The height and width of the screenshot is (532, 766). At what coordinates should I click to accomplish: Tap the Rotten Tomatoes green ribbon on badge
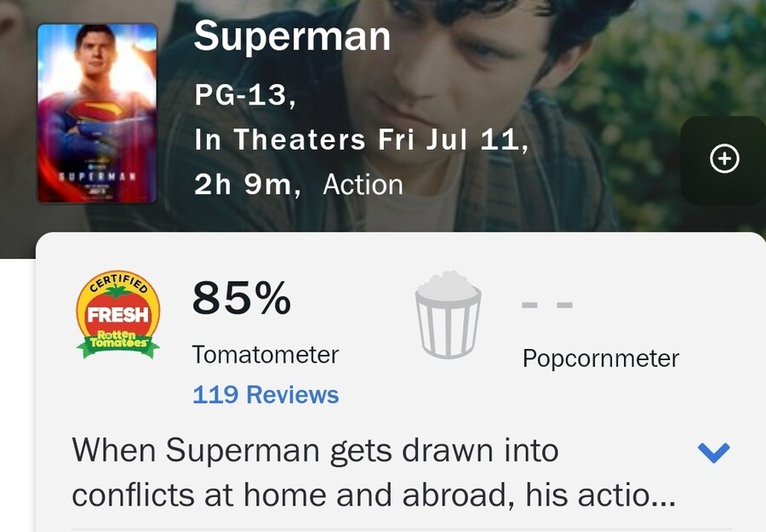click(x=117, y=341)
